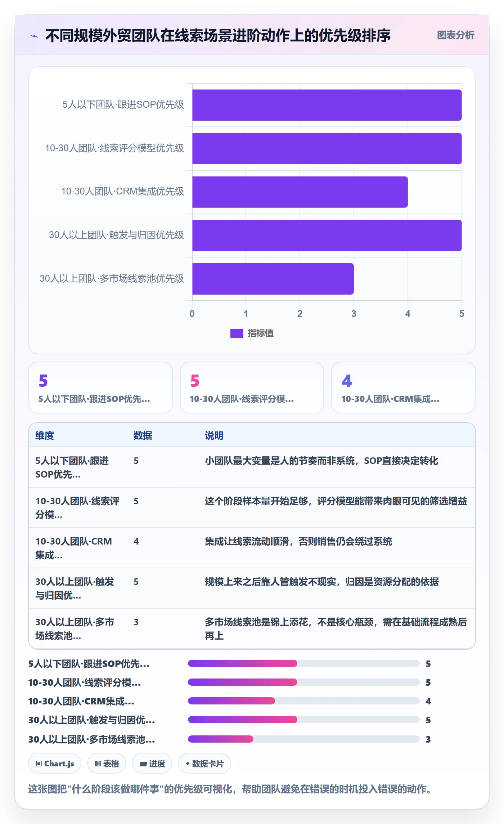Viewport: 504px width, 824px height.
Task: Click the footer summary text starting "这张图把"
Action: click(230, 789)
